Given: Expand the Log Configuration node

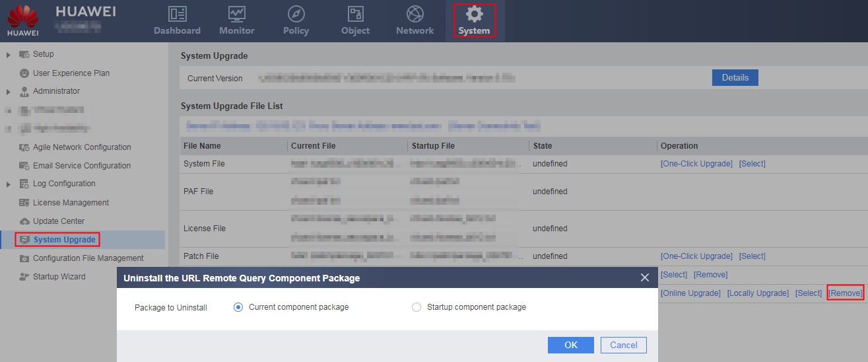Looking at the screenshot, I should [8, 184].
